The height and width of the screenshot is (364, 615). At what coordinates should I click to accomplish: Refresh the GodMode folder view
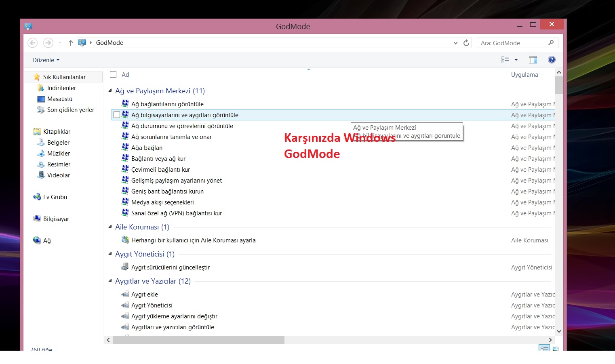(x=466, y=43)
